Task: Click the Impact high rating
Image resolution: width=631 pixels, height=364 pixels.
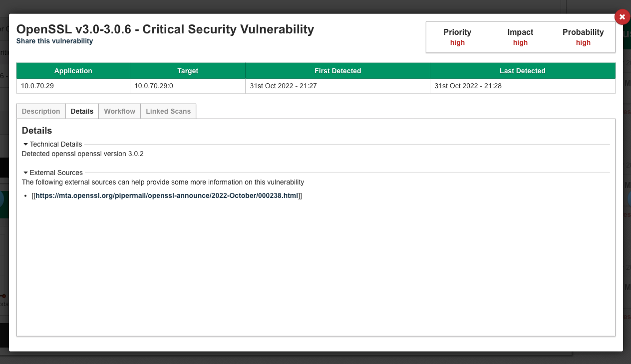Action: coord(520,42)
